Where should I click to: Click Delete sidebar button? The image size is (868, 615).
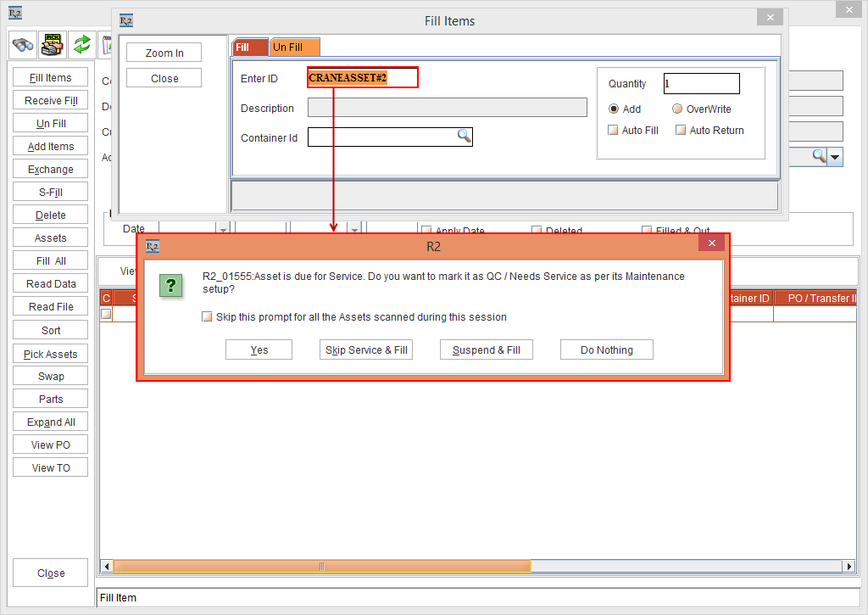tap(50, 215)
